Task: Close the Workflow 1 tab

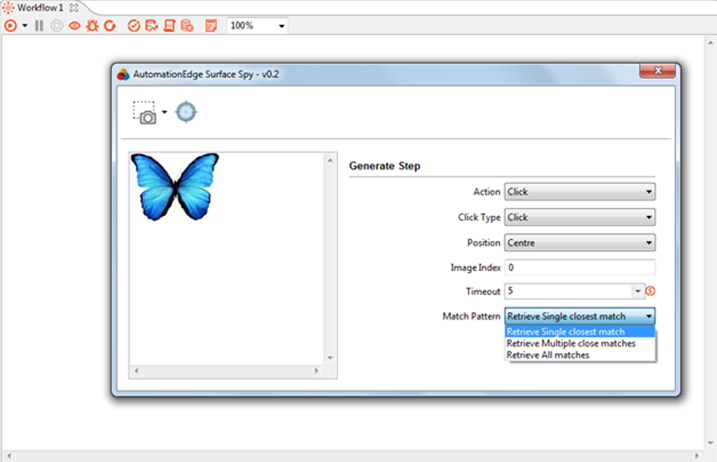Action: 74,8
